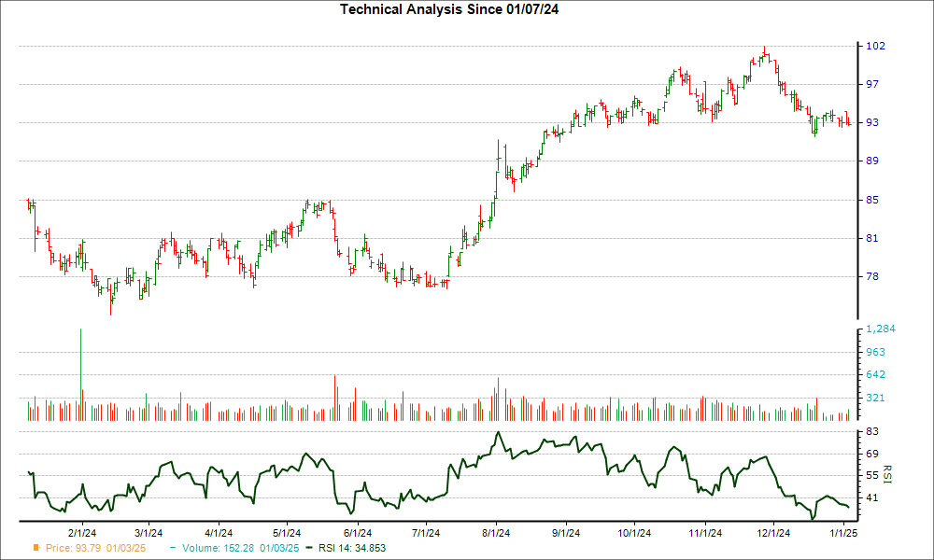Click the volume axis label 642
934x560 pixels.
(876, 375)
